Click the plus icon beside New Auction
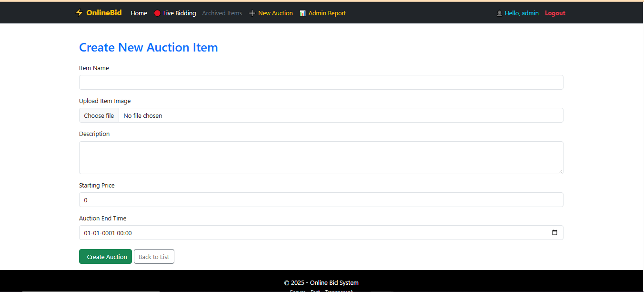The image size is (644, 292). coord(252,13)
